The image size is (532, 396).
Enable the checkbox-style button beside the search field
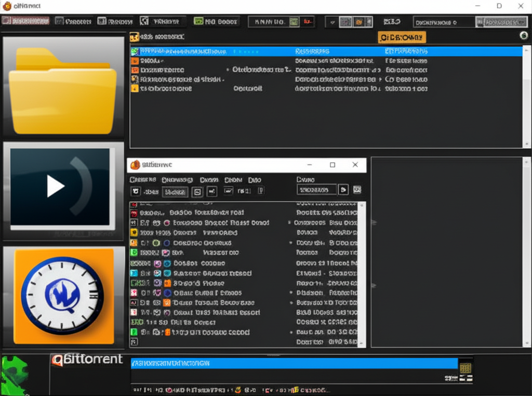tap(357, 190)
